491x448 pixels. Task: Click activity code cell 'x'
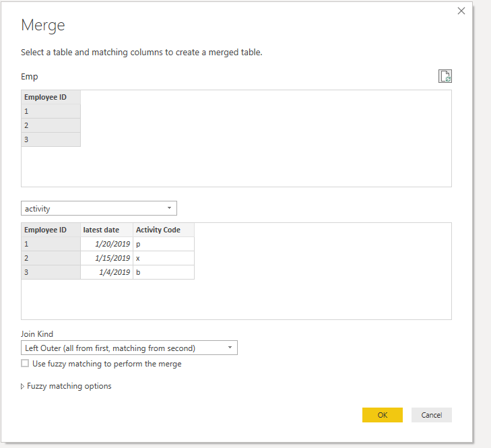click(164, 258)
